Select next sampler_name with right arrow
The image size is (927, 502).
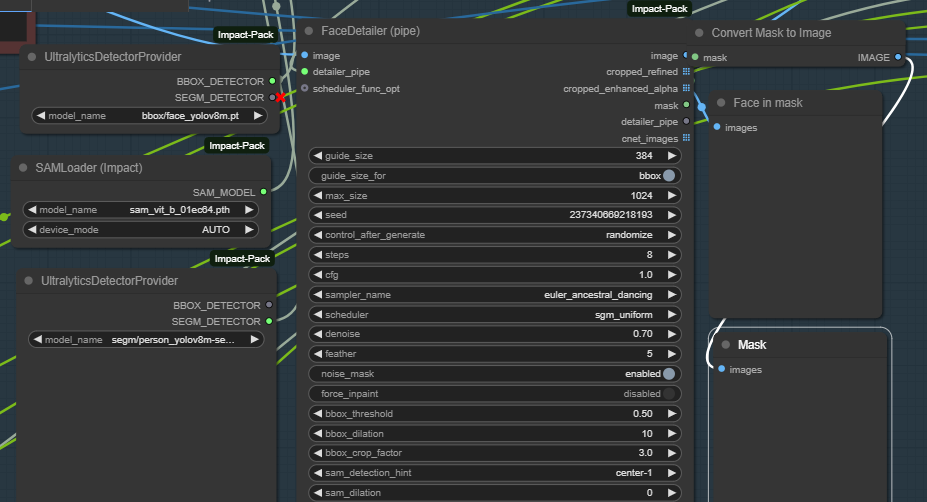[672, 294]
